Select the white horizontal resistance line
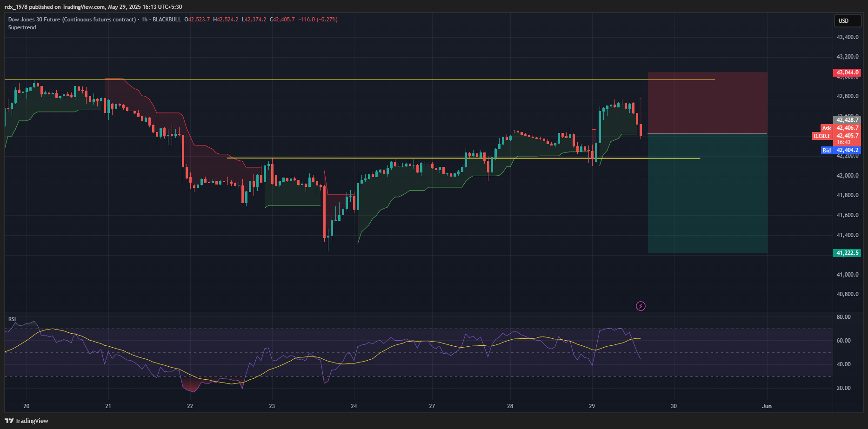The image size is (868, 429). [x=360, y=80]
